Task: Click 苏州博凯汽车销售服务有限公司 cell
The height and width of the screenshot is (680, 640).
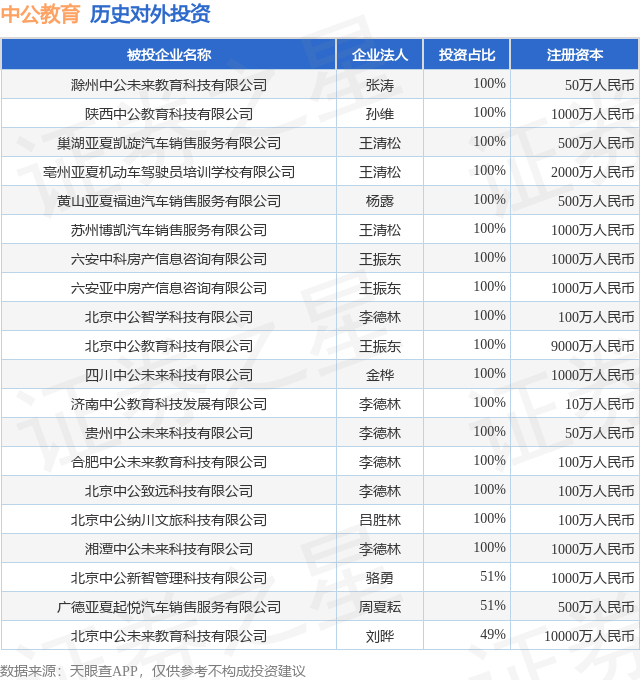Action: pos(169,230)
